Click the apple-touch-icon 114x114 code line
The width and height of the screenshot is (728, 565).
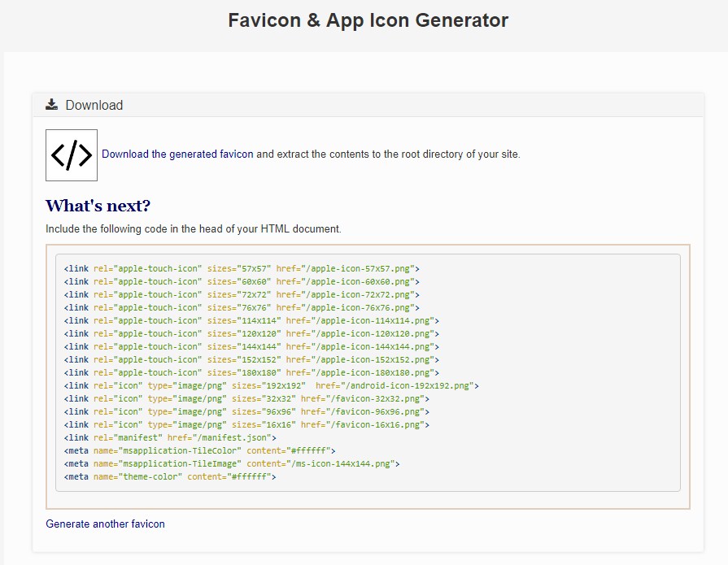251,320
